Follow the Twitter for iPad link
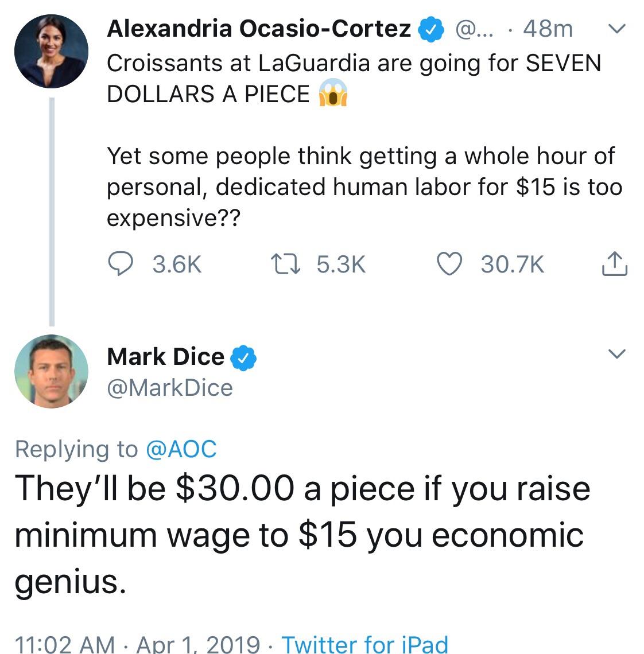The image size is (644, 654). (365, 644)
